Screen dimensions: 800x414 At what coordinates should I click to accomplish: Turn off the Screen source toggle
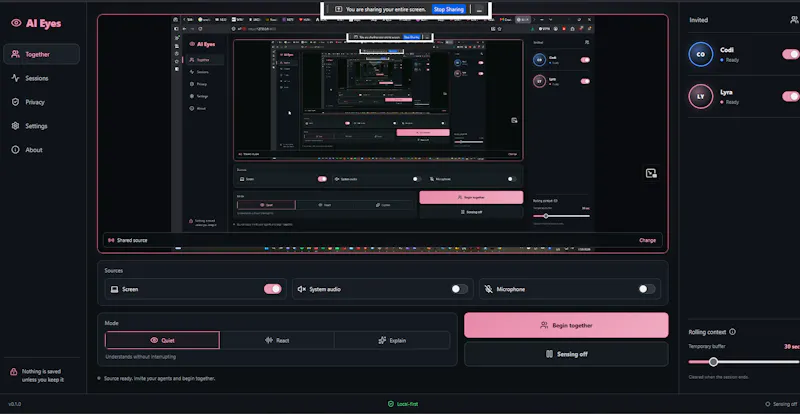pos(272,289)
